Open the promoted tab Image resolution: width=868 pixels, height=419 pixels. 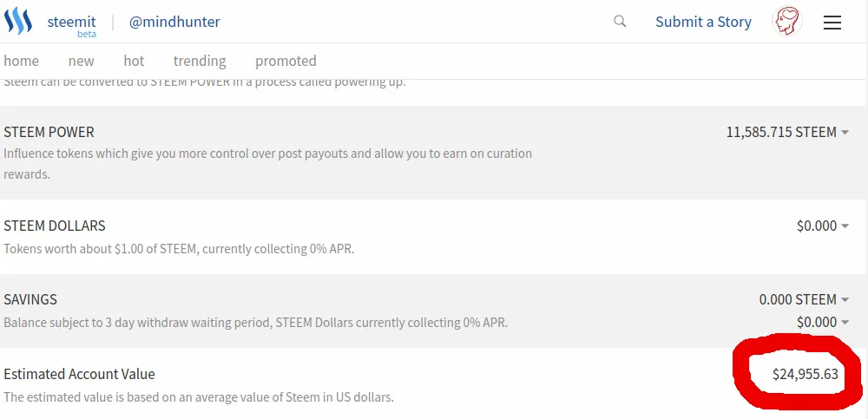coord(286,61)
